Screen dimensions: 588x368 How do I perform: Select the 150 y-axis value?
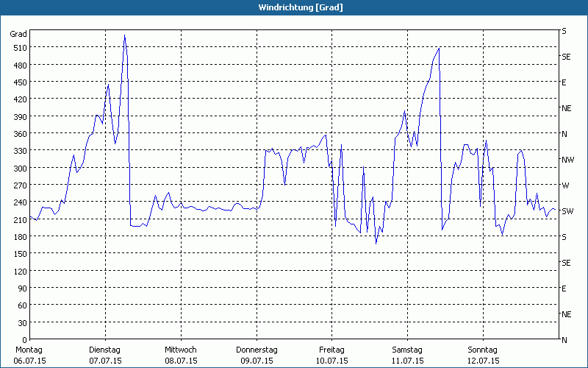(21, 254)
